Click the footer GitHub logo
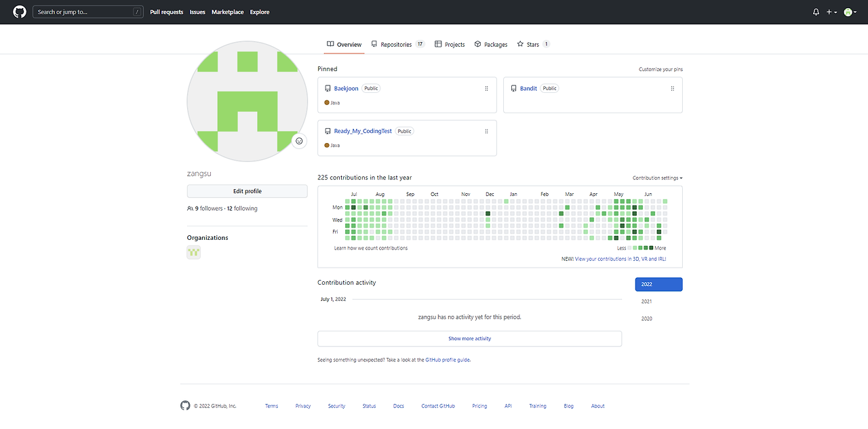Image resolution: width=868 pixels, height=429 pixels. tap(185, 405)
